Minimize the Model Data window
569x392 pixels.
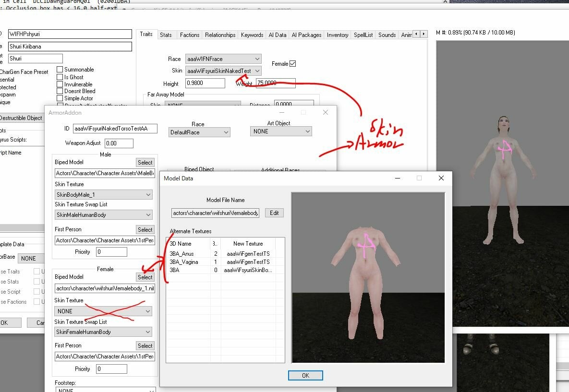coord(398,178)
